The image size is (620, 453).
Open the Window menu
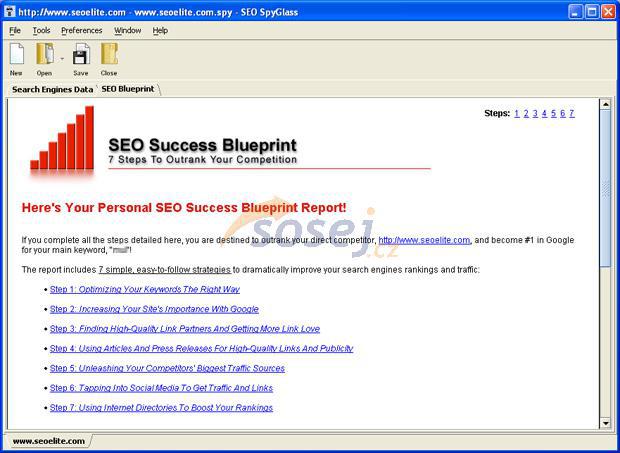point(127,30)
